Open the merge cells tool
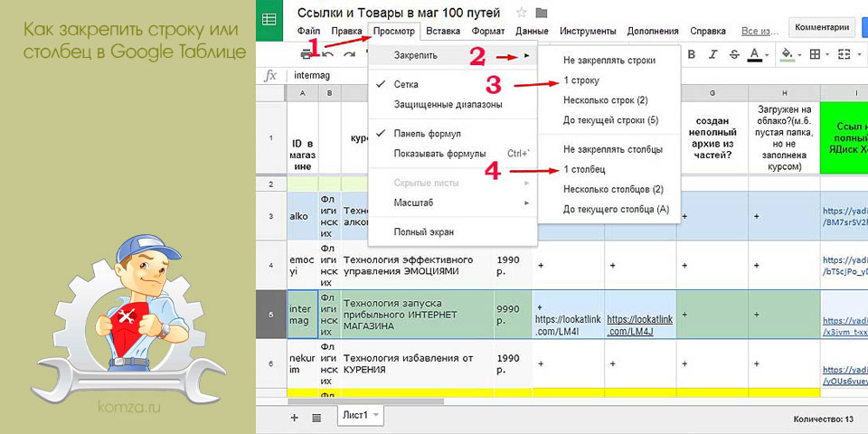Viewport: 868px width, 434px height. point(844,54)
